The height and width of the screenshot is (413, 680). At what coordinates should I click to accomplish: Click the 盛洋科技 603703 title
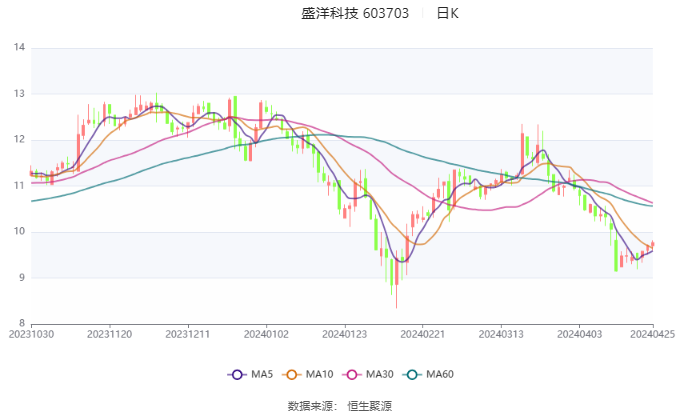point(355,13)
